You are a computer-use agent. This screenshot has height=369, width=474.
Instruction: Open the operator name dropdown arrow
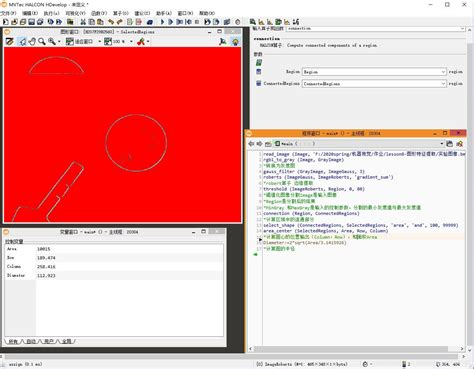coord(462,29)
